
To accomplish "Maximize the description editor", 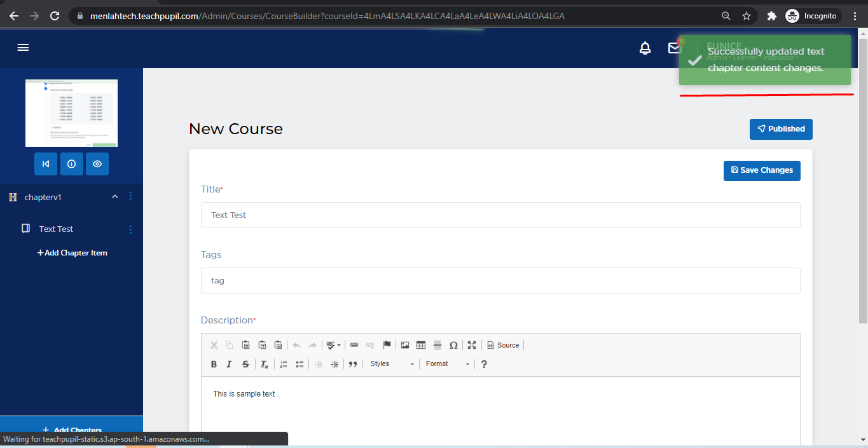I will click(x=472, y=345).
